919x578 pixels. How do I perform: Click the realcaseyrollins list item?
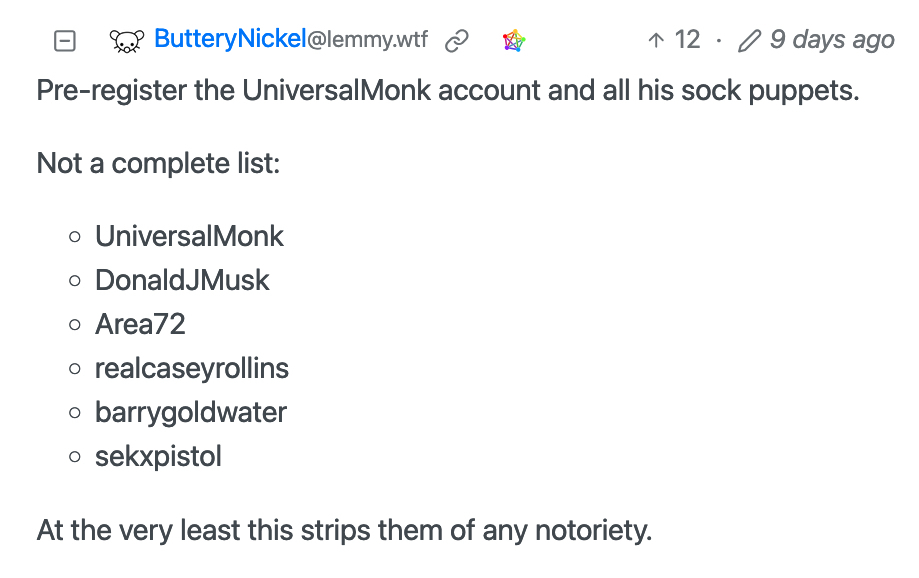192,369
